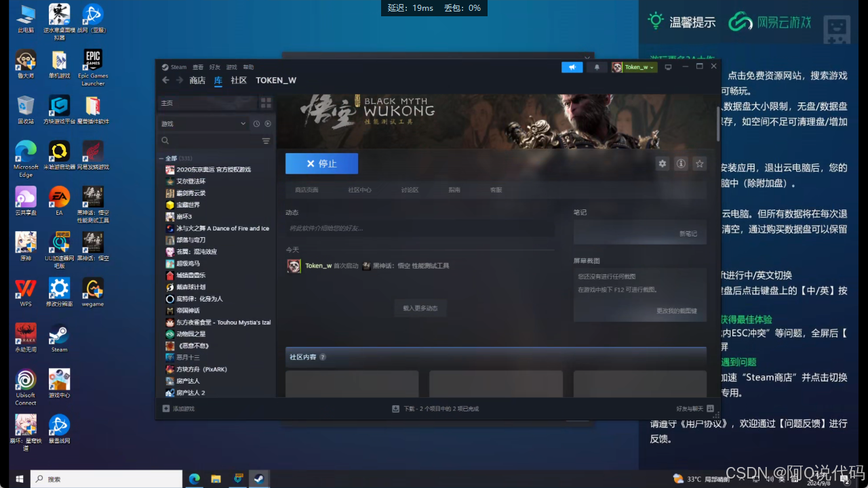Screen dimensions: 868x488
Task: Open game settings gear icon
Action: [662, 163]
